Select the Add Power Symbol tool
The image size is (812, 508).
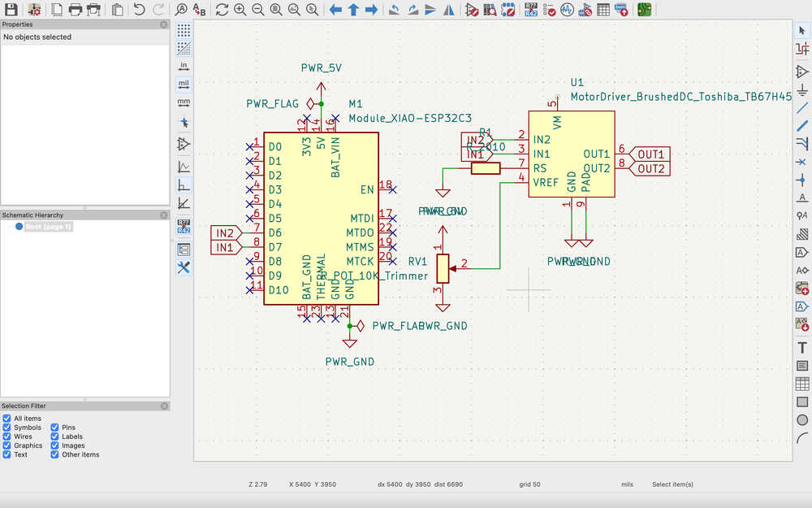(802, 89)
